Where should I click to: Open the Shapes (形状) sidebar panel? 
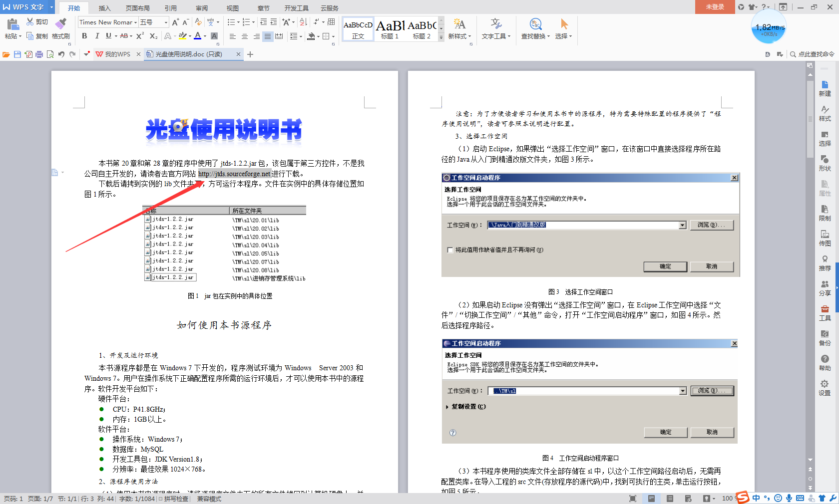tap(825, 163)
